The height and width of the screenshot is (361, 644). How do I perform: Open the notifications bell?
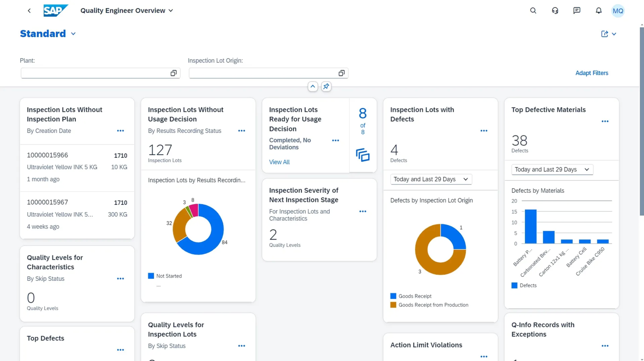click(599, 11)
